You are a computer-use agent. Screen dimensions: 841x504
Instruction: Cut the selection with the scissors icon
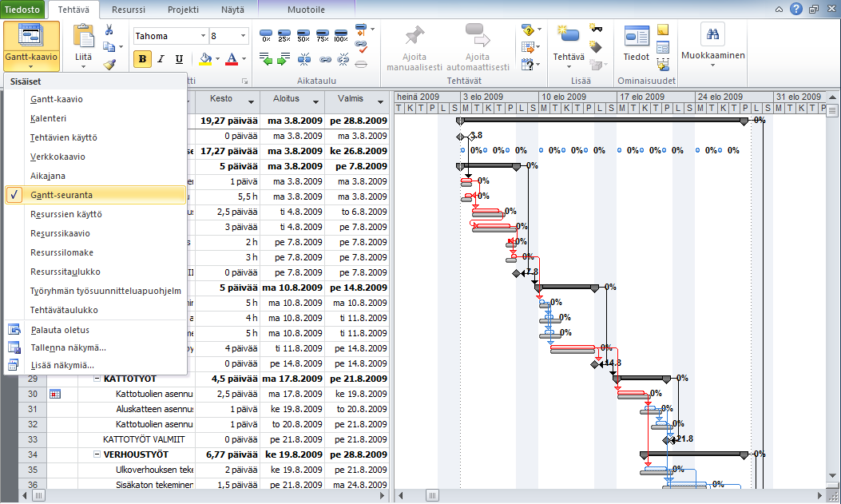pos(109,30)
